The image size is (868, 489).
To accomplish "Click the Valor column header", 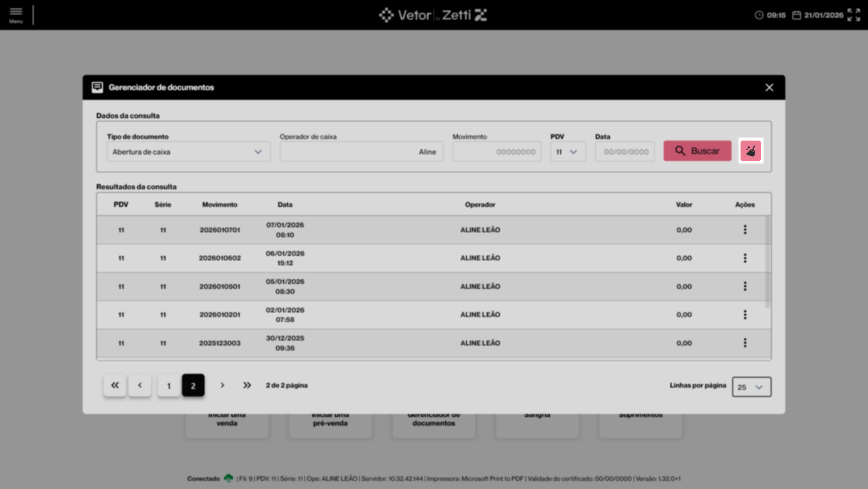I will pos(684,205).
